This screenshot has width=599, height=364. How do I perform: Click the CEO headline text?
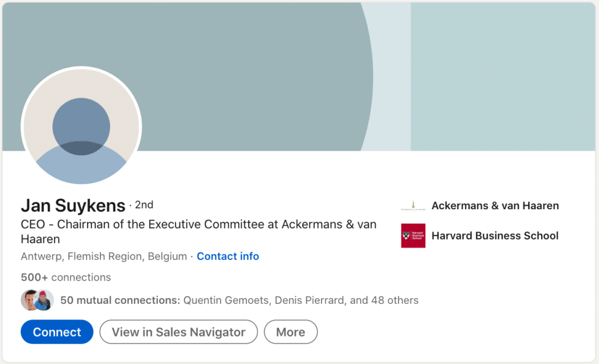coord(199,231)
